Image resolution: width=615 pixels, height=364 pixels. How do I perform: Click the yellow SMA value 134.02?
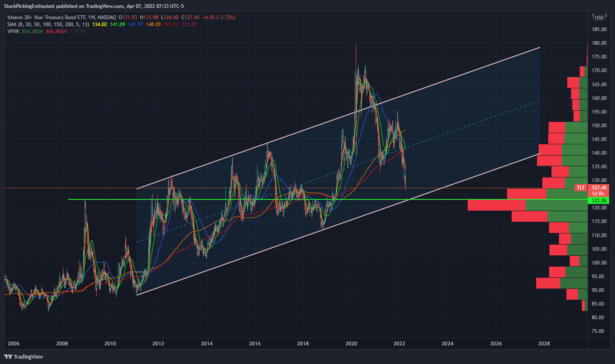coord(100,24)
